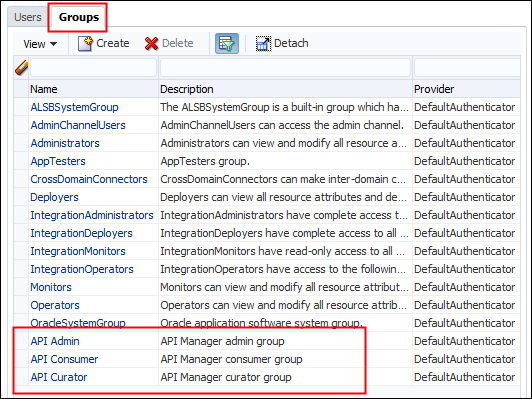Open the CrossDomainConnectors group link
Image resolution: width=532 pixels, height=399 pixels.
click(x=89, y=179)
